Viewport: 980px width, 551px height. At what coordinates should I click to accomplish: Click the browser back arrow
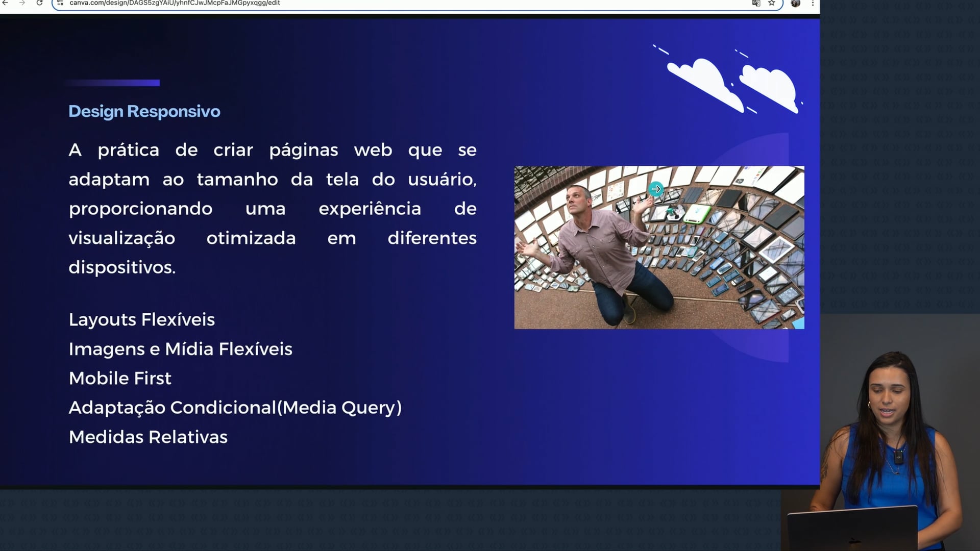click(5, 3)
